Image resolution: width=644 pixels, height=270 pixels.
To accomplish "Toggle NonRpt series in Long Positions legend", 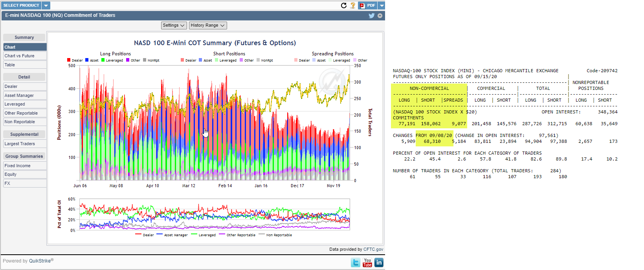I will [151, 60].
